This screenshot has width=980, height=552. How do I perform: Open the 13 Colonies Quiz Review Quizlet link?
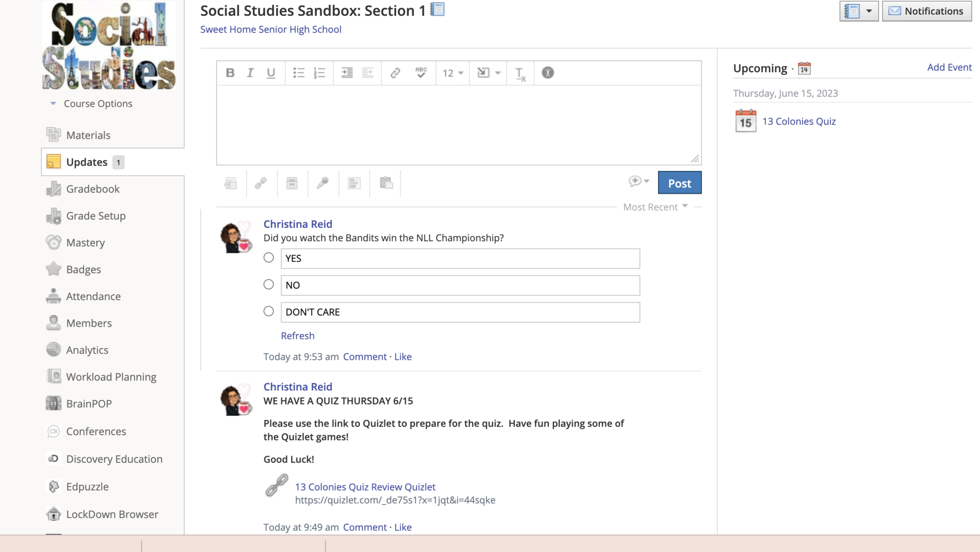coord(365,486)
